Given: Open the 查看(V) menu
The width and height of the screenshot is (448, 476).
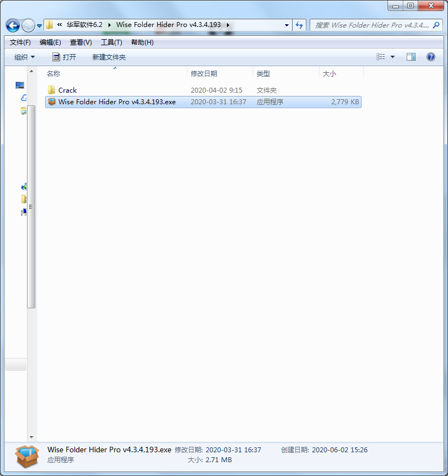Looking at the screenshot, I should [x=80, y=42].
